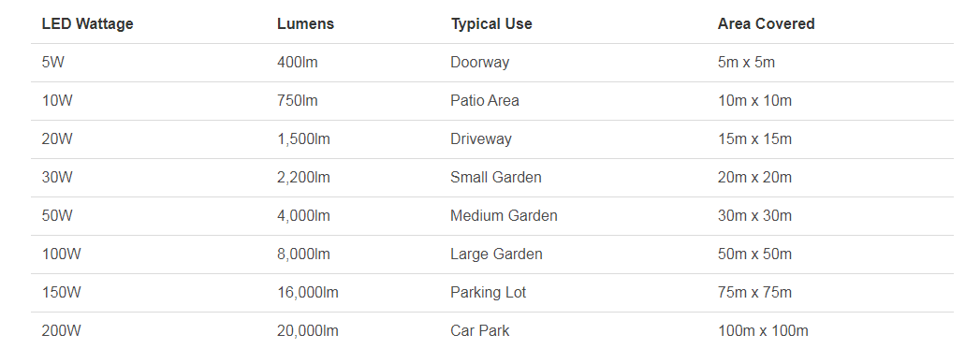
Task: Select the 5W wattage cell
Action: (53, 63)
